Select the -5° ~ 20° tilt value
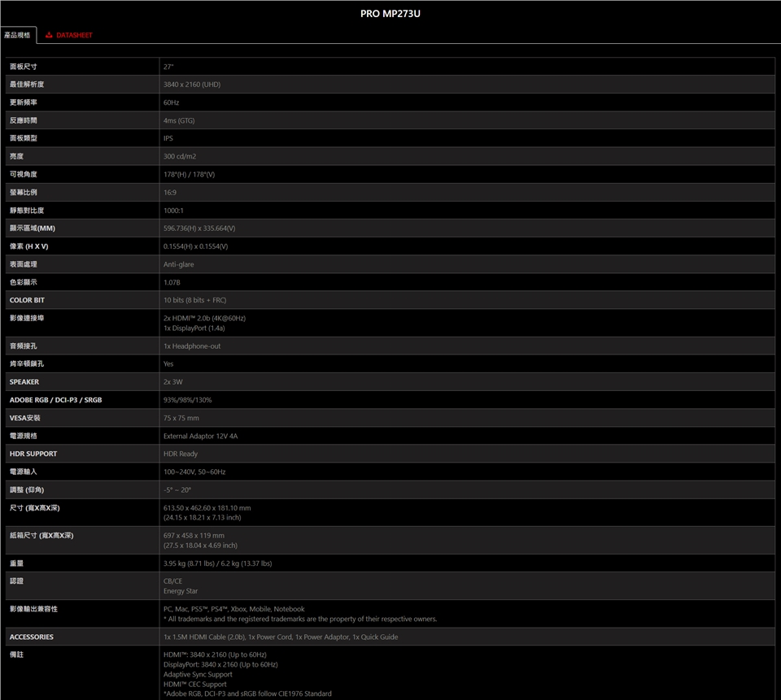The image size is (781, 700). [177, 490]
